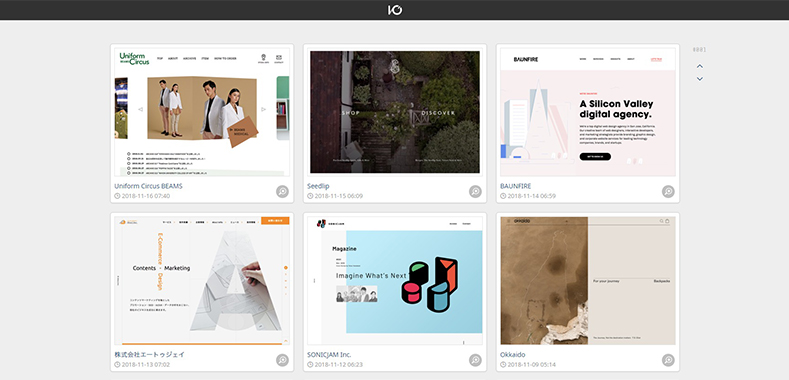Click the page counter 0001

point(699,50)
